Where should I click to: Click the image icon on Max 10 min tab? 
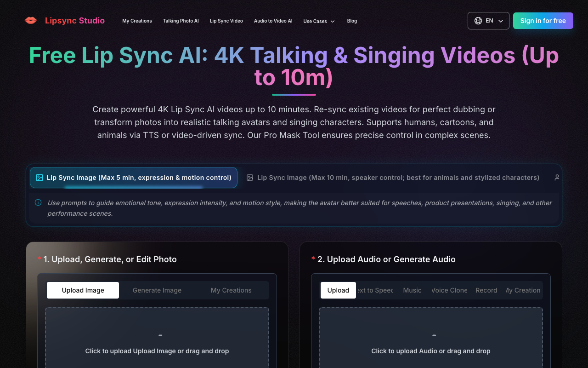tap(250, 178)
